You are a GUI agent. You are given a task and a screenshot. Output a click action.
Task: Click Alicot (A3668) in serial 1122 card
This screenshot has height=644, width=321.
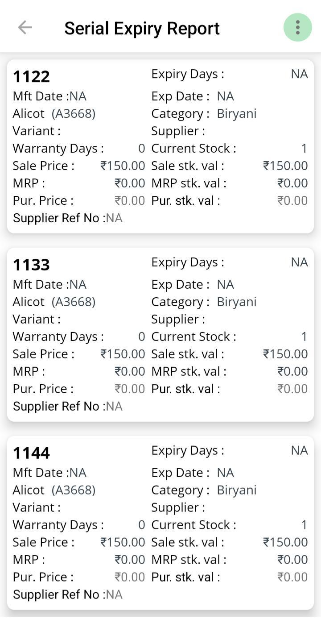tap(54, 113)
